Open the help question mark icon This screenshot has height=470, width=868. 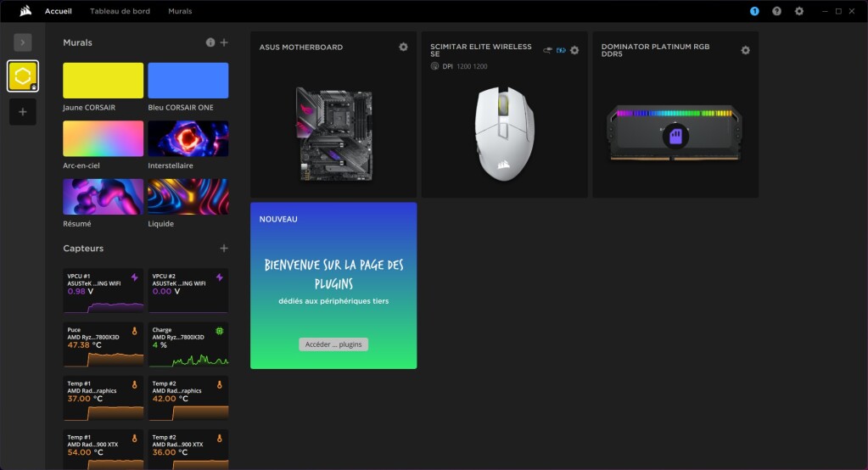coord(776,11)
